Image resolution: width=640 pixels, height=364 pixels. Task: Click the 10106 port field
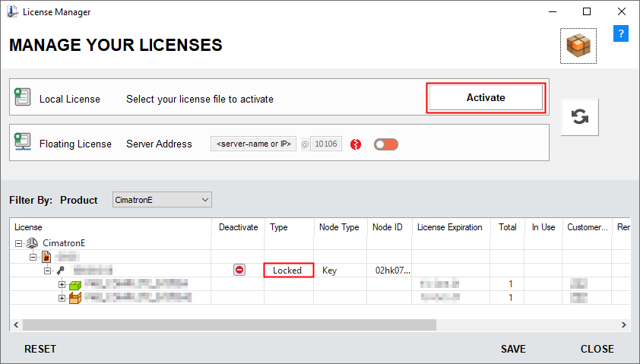click(x=326, y=144)
